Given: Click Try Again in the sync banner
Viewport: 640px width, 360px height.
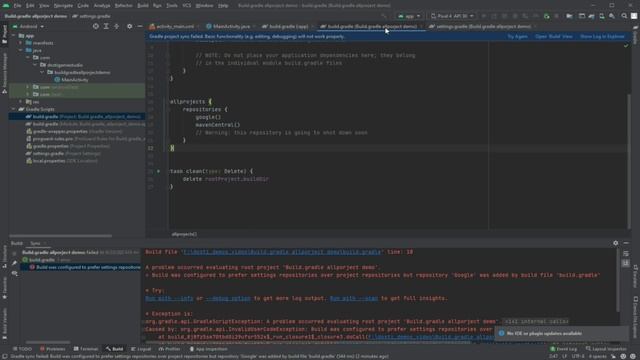Looking at the screenshot, I should pyautogui.click(x=517, y=36).
